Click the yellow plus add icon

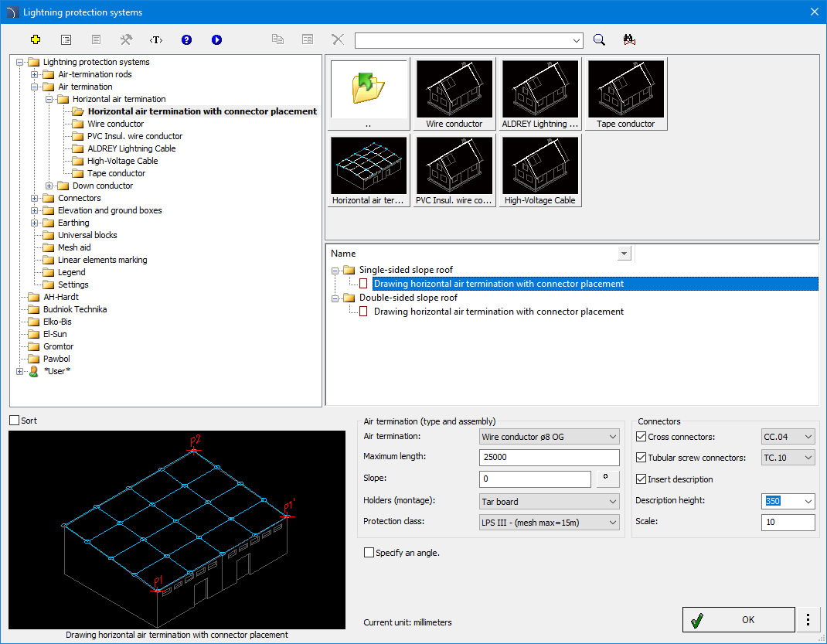point(36,39)
